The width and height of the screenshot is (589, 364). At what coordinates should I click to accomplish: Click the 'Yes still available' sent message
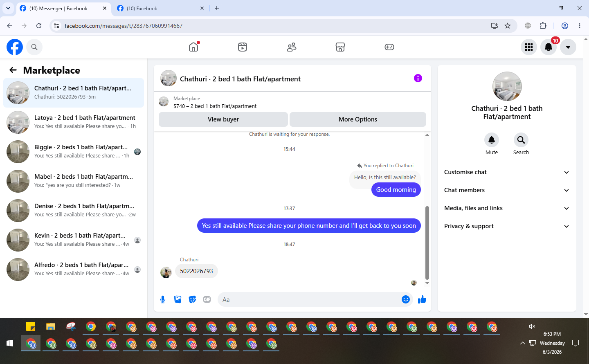(309, 225)
